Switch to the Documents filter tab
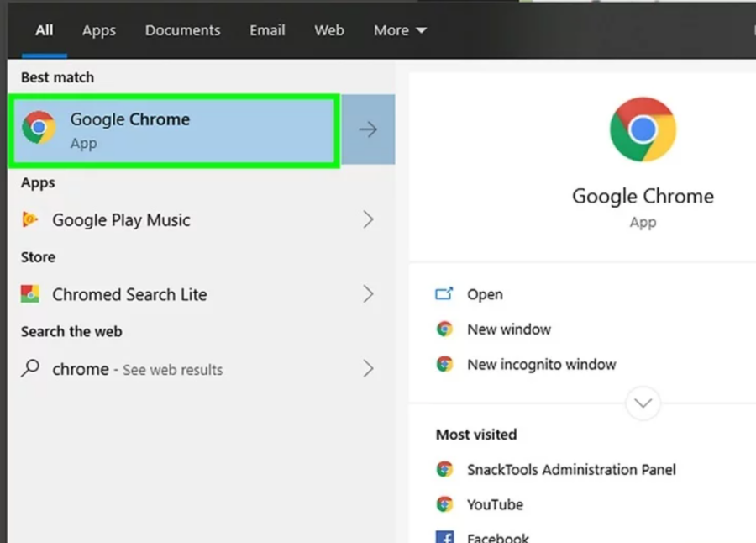Image resolution: width=756 pixels, height=543 pixels. (183, 30)
